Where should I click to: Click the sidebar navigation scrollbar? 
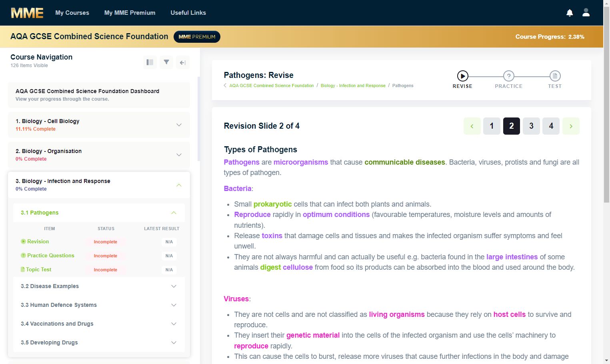199,119
